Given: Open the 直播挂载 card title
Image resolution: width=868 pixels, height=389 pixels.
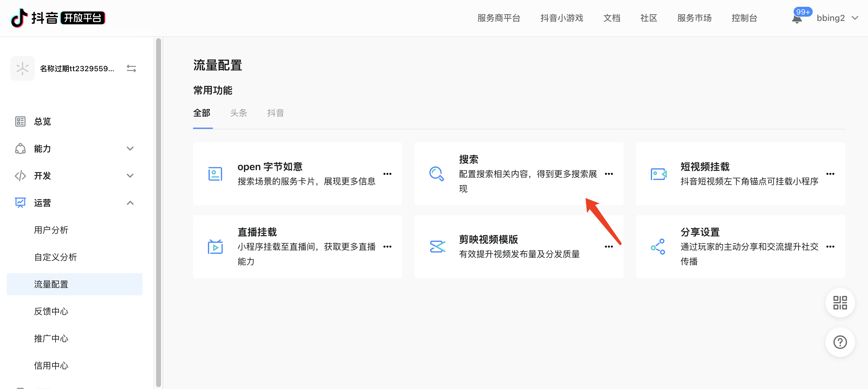Looking at the screenshot, I should point(257,232).
